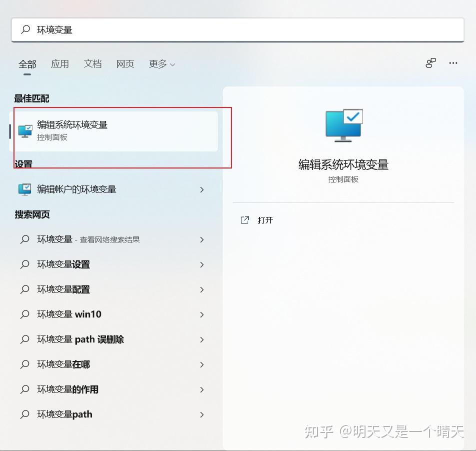Screen dimensions: 476x451
Task: Expand the arrow for 环境变量的作用
Action: click(202, 389)
